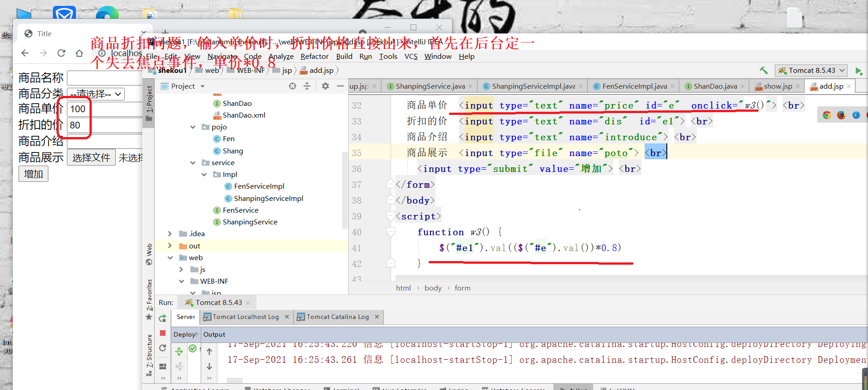Open Project panel settings gear

point(325,86)
